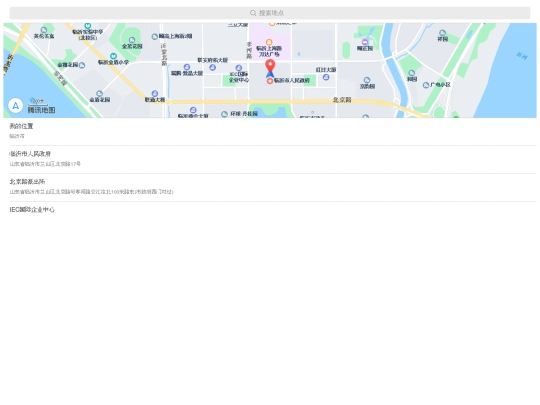The width and height of the screenshot is (540, 405).
Task: Click the 和园 residential map icon
Action: [x=412, y=73]
